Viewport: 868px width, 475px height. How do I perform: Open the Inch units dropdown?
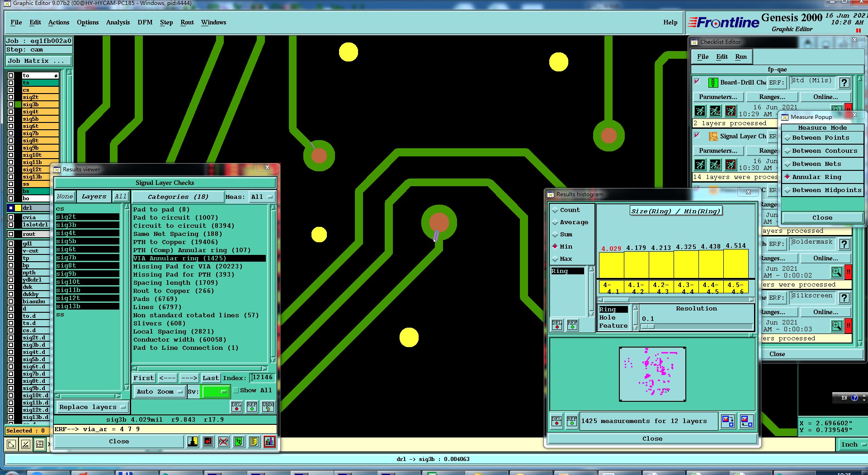point(852,445)
